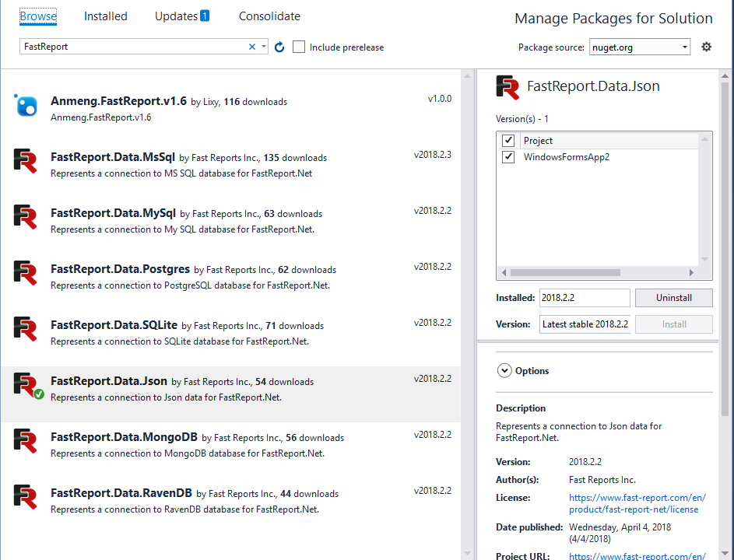Open the Package source nuget.org dropdown
734x560 pixels.
[x=640, y=47]
